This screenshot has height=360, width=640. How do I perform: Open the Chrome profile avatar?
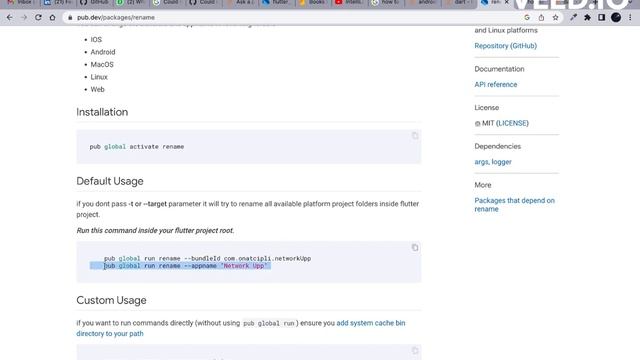616,18
